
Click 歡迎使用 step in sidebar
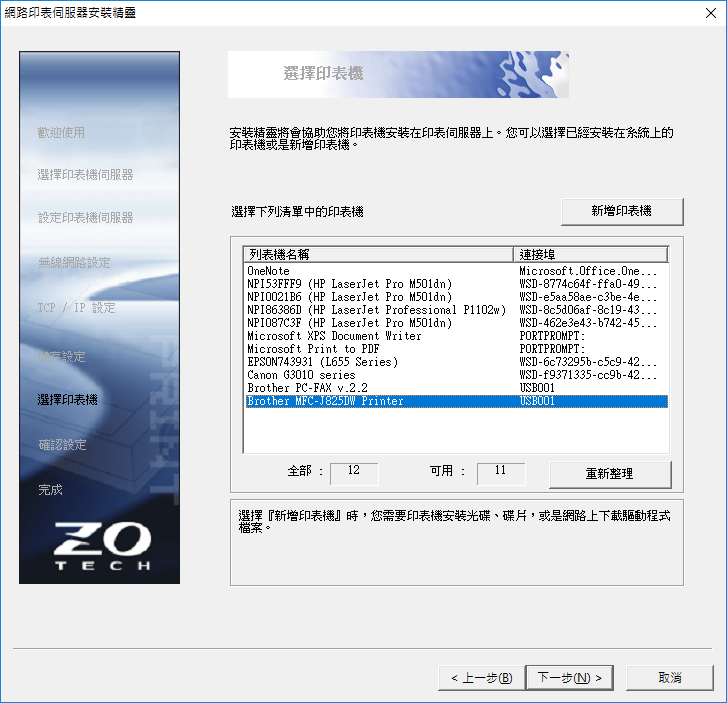[61, 133]
